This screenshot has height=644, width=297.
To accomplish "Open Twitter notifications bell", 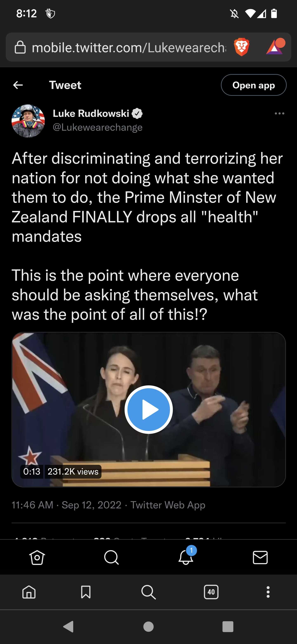I will pyautogui.click(x=186, y=557).
